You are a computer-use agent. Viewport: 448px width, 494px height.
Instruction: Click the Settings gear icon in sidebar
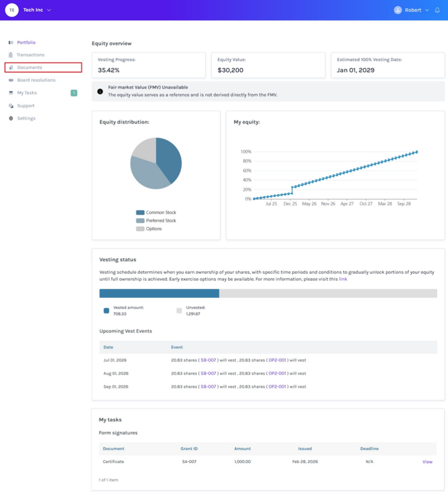[11, 119]
